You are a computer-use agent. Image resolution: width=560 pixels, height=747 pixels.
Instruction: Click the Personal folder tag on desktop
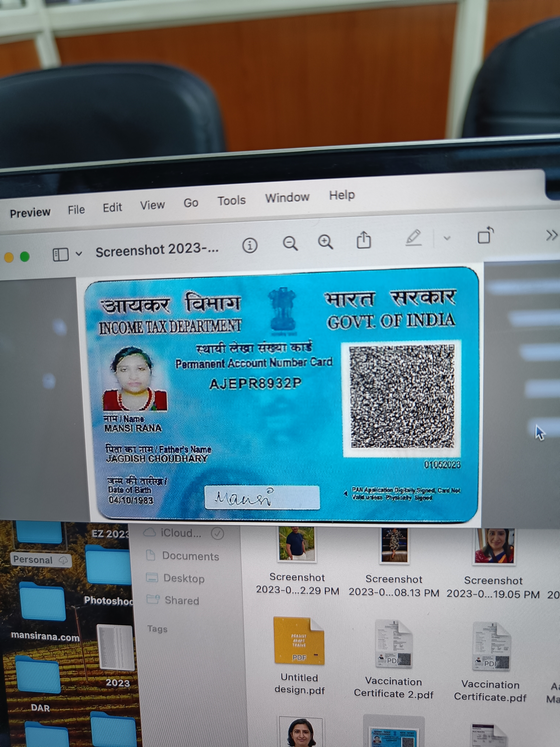(33, 560)
